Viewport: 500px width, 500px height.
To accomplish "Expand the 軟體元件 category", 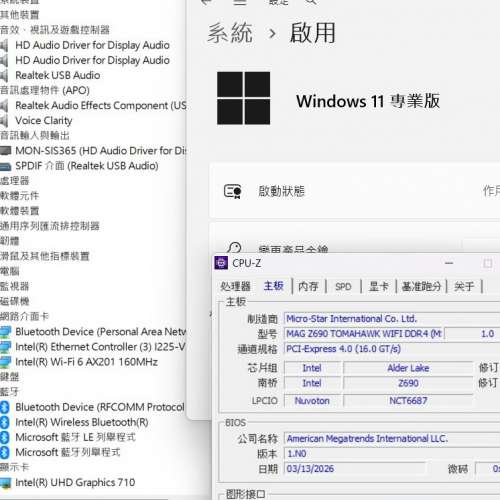I will (19, 196).
